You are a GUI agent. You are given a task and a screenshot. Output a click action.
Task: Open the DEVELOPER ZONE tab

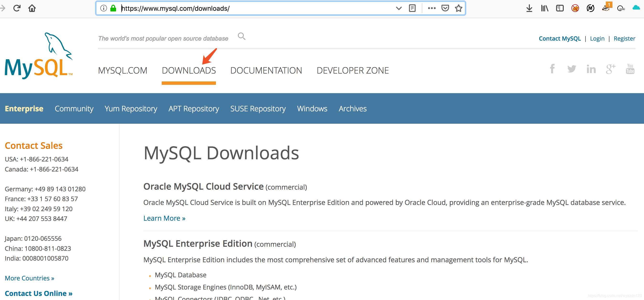tap(353, 70)
